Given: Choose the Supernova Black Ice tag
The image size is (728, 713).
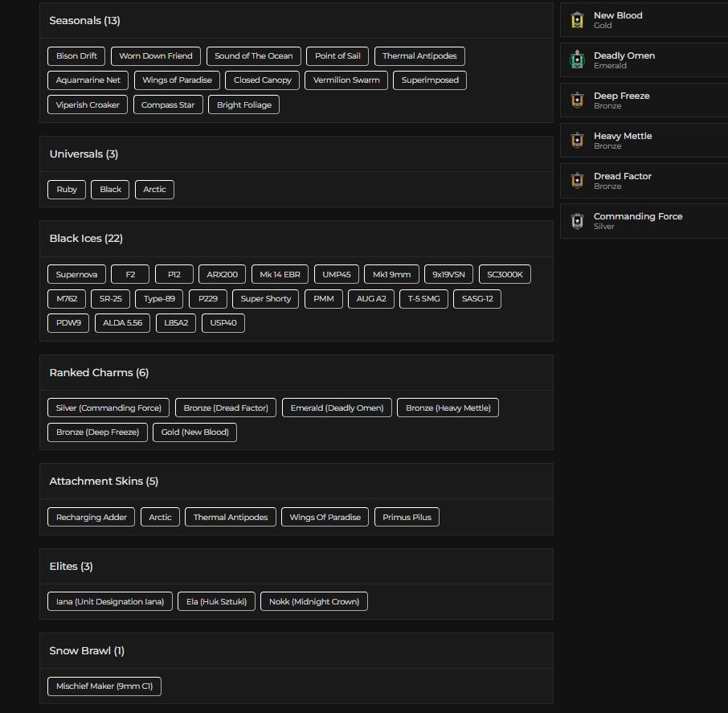Looking at the screenshot, I should coord(76,275).
